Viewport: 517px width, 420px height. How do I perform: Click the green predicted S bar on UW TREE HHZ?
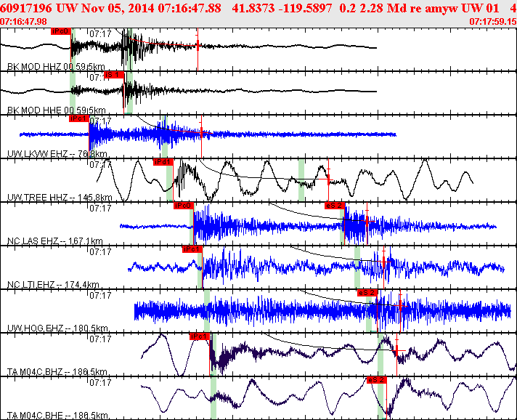click(301, 179)
